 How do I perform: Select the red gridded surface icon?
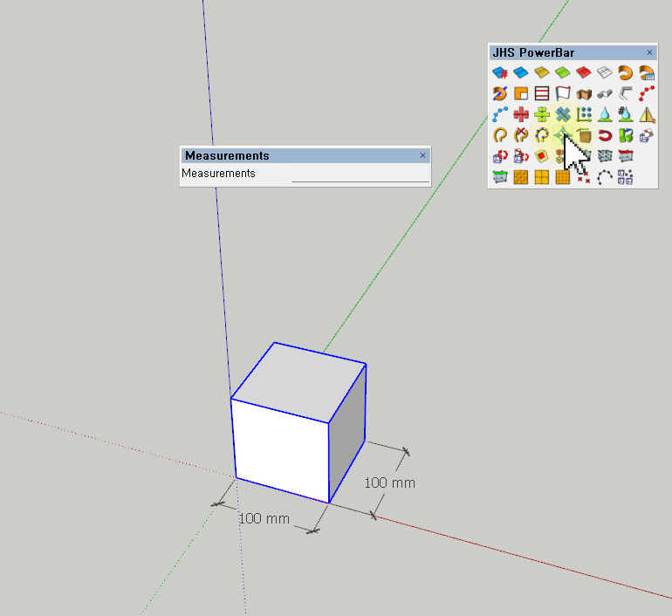(584, 72)
